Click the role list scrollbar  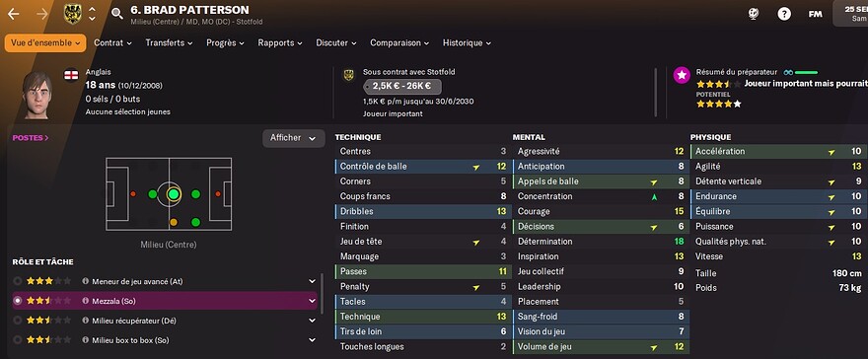(322, 292)
